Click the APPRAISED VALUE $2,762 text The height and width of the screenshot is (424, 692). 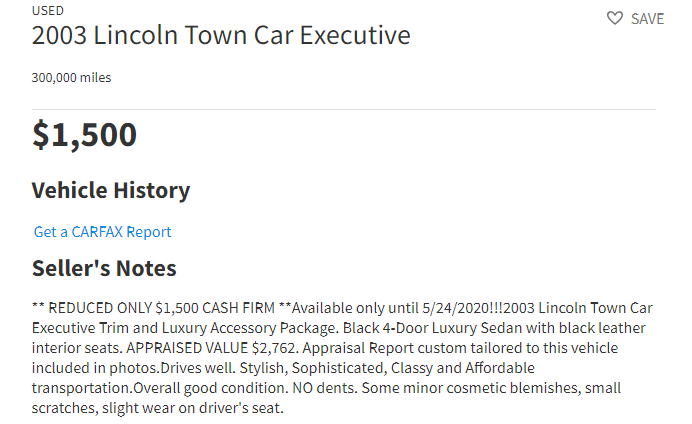tap(211, 348)
